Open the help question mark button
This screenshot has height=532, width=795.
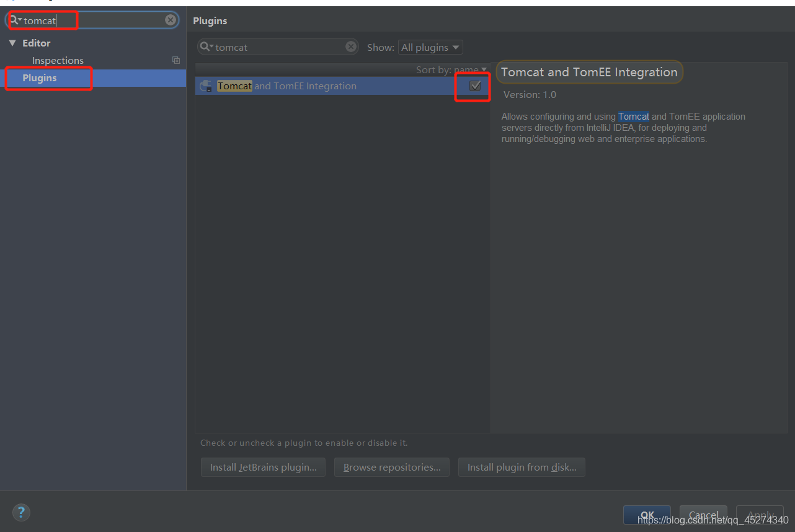(x=21, y=512)
